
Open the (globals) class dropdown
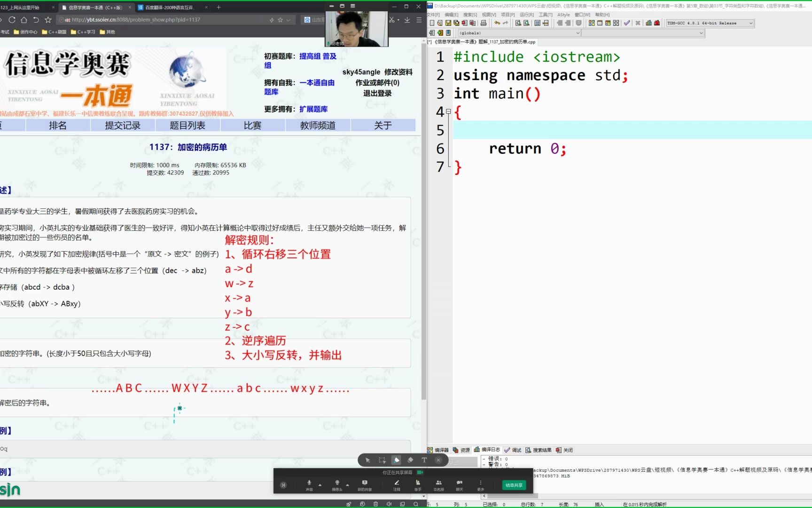pos(578,33)
